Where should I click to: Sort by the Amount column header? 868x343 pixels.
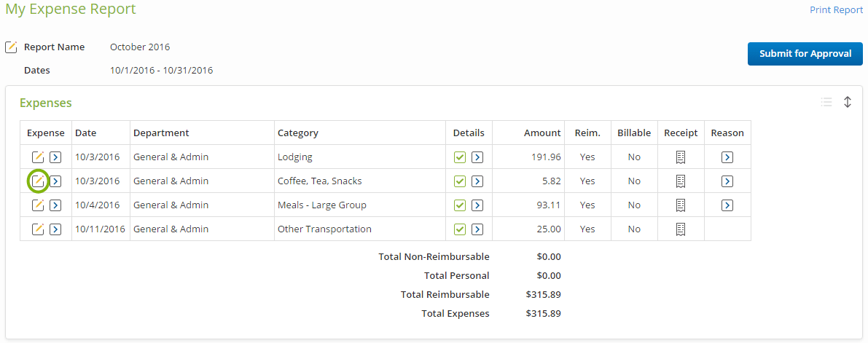click(x=542, y=133)
